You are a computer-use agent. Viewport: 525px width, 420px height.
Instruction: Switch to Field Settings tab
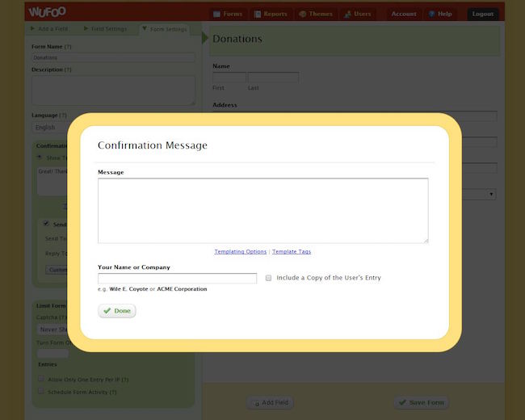(x=106, y=29)
